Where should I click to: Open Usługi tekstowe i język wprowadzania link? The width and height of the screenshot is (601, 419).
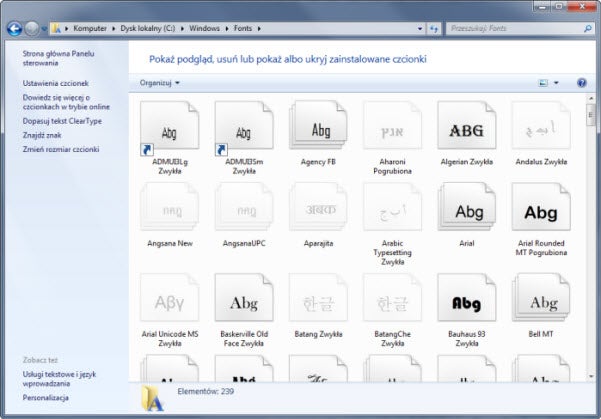pyautogui.click(x=59, y=379)
